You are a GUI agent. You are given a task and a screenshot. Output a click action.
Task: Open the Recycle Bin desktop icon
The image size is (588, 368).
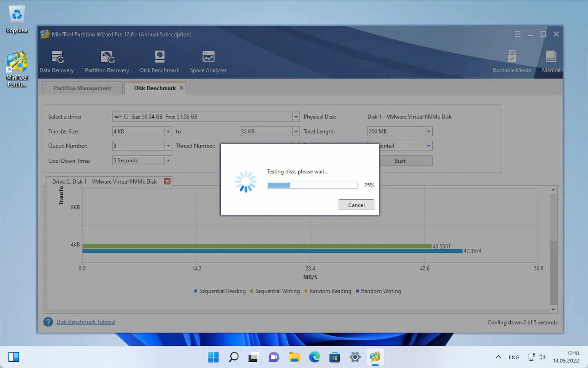(x=17, y=20)
